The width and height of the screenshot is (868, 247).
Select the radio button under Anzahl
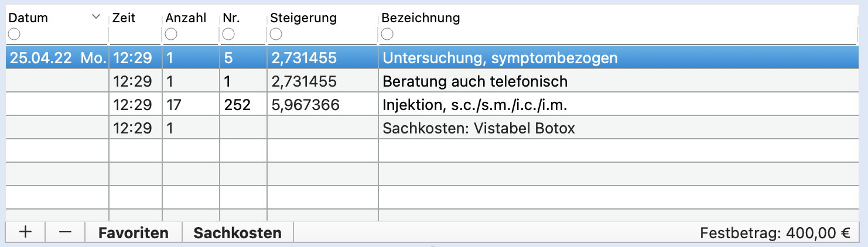171,35
